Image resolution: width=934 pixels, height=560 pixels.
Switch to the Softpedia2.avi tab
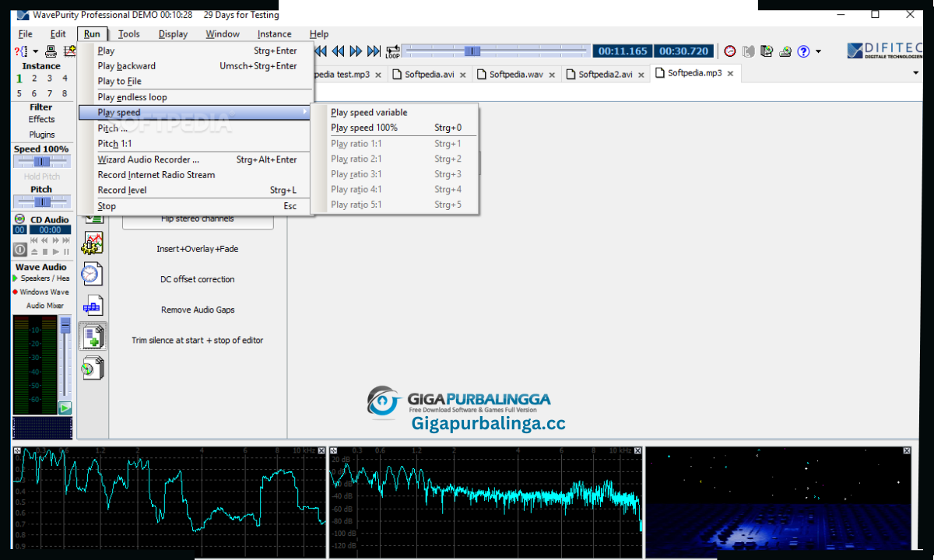(x=605, y=75)
